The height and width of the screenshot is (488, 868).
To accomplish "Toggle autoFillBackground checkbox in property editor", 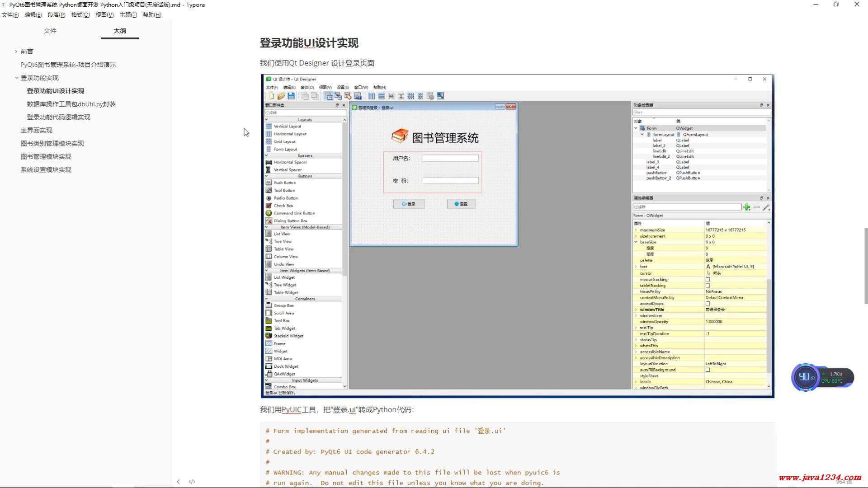I will pos(708,370).
